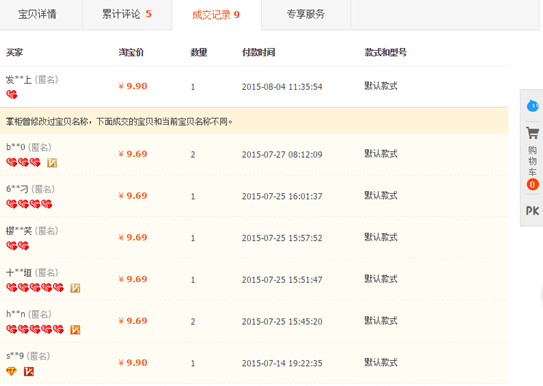Click buyer name 十**逅
The width and height of the screenshot is (543, 386).
click(x=19, y=273)
